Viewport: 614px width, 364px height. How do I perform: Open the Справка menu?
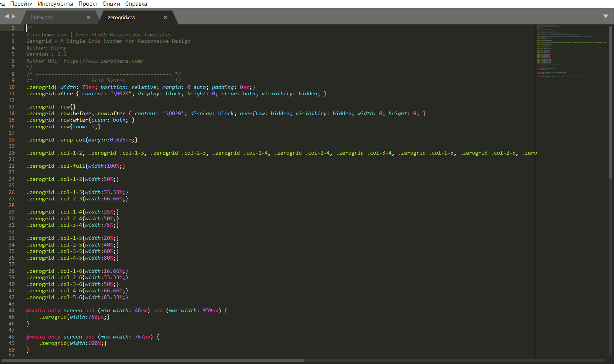tap(136, 4)
